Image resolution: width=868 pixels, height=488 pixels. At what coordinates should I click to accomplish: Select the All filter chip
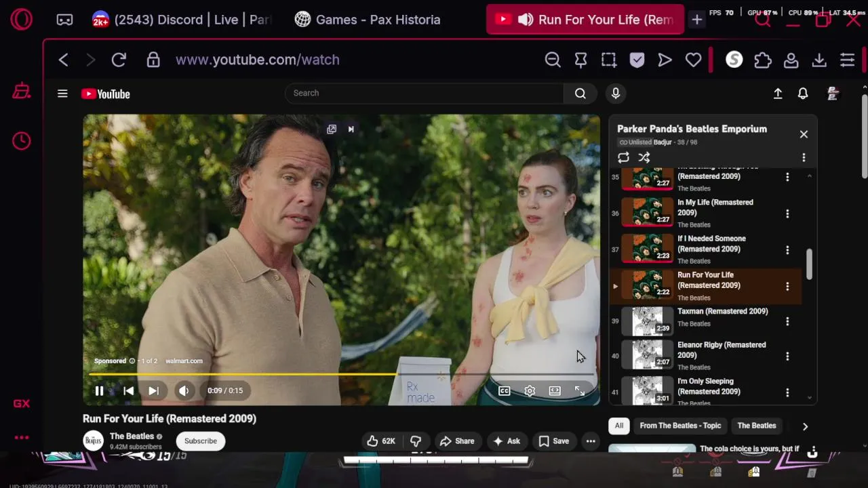pos(618,426)
